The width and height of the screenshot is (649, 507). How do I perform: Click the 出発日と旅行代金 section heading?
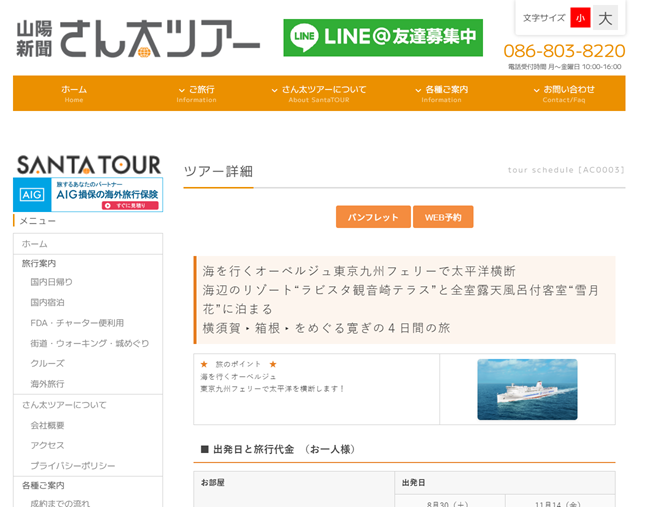[278, 449]
